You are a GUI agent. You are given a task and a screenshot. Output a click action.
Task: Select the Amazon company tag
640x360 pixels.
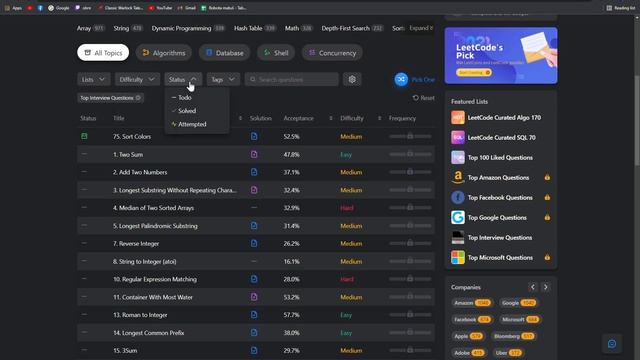coord(472,303)
